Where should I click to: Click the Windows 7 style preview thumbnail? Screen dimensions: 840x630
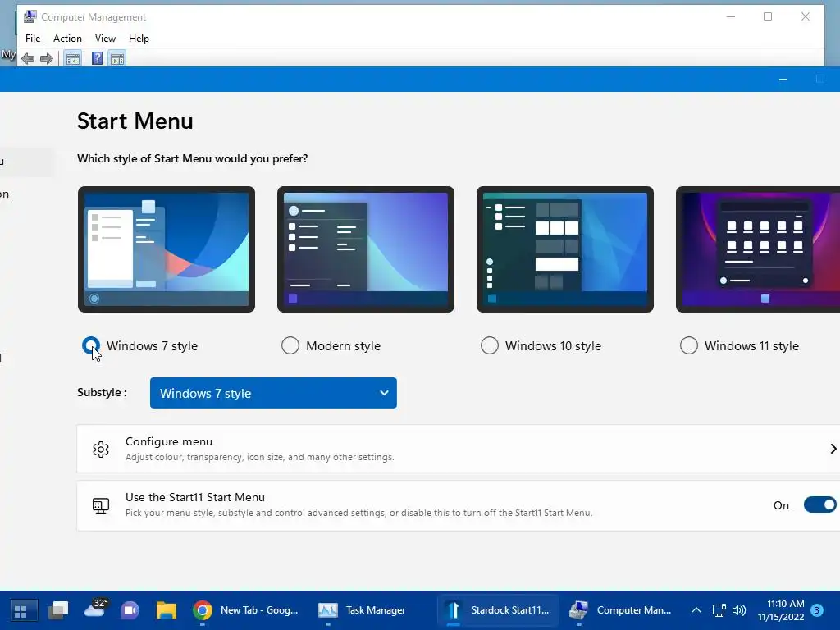pos(166,249)
